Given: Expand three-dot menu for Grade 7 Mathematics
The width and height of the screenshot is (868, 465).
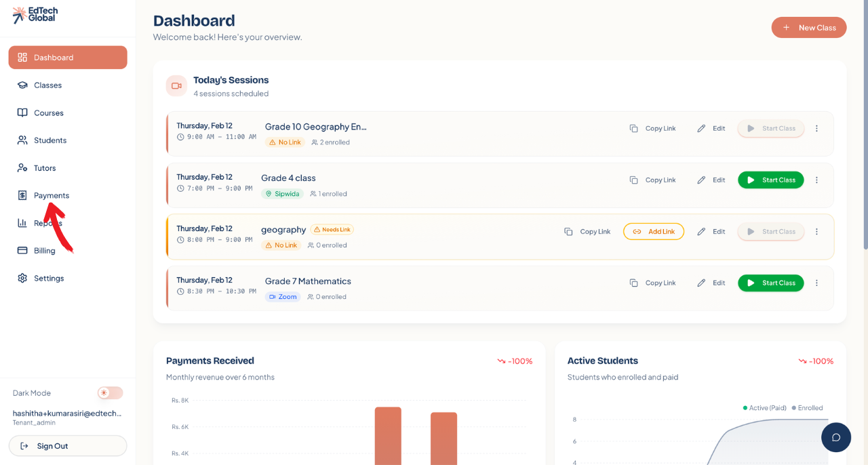Looking at the screenshot, I should [816, 283].
